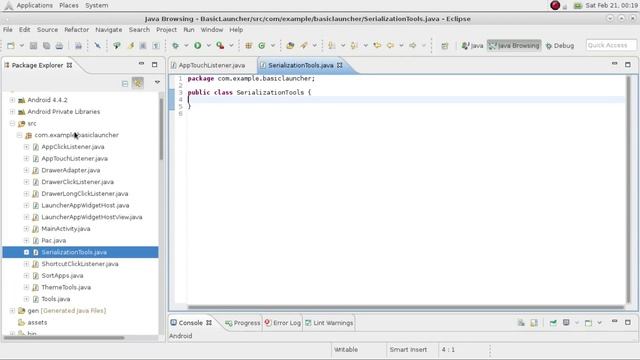
Task: Launch External Tools from the toolbar icon
Action: (x=220, y=46)
